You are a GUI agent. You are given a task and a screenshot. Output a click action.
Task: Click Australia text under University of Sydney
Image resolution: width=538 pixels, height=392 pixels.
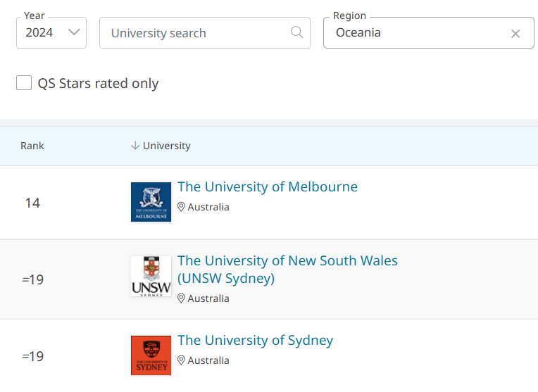click(208, 360)
